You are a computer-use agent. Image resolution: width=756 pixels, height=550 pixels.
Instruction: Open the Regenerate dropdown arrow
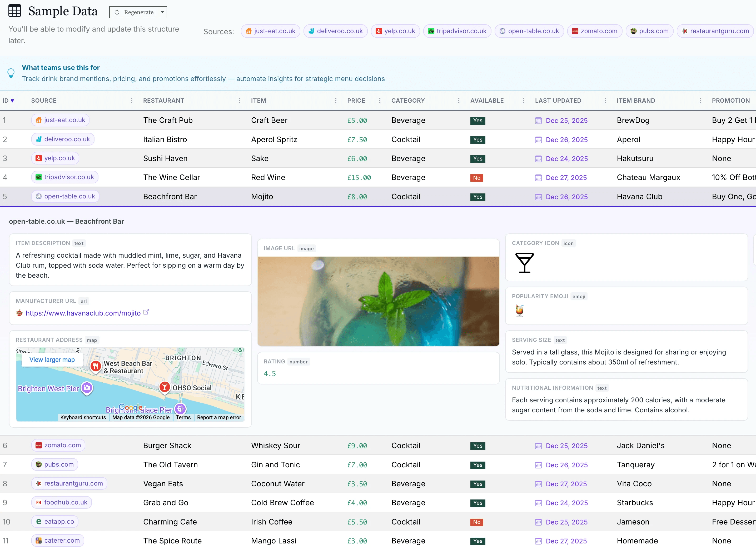[x=162, y=12]
